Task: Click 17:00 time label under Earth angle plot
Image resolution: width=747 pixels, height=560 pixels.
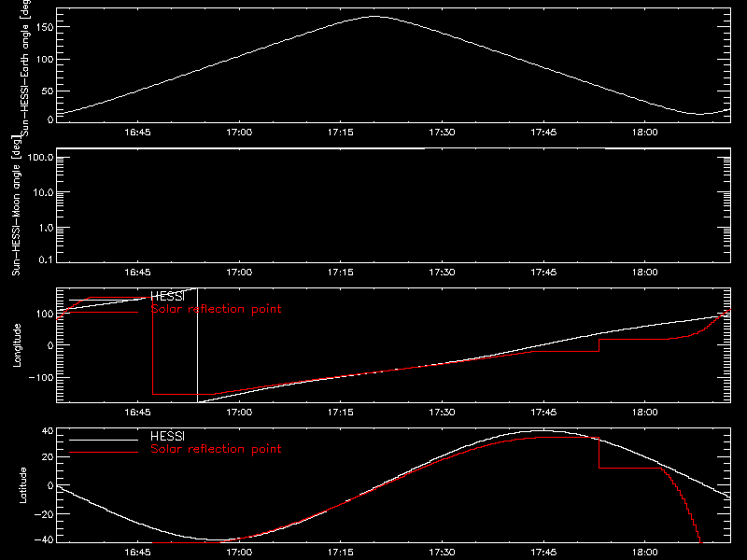Action: coord(239,133)
